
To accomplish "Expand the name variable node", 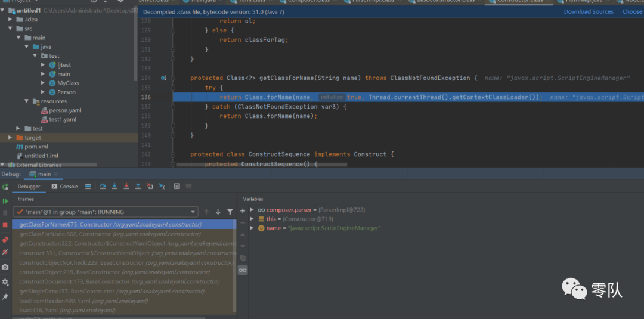I will point(252,228).
